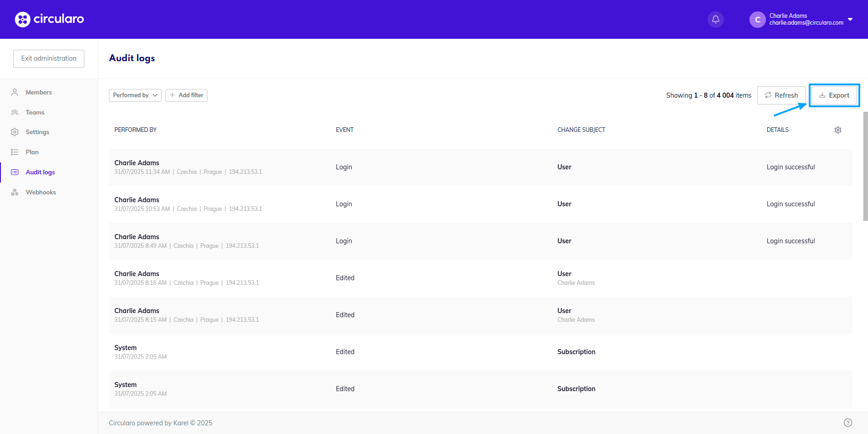Sort by the PERFORMED BY column header

point(135,130)
